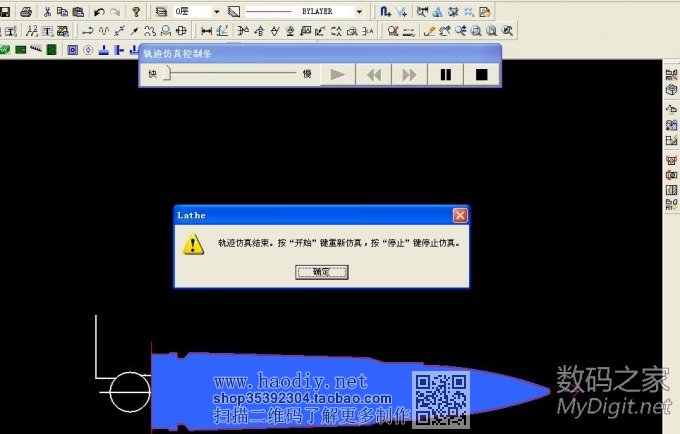Viewport: 680px width, 434px height.
Task: Click the rewind simulation button
Action: point(374,74)
